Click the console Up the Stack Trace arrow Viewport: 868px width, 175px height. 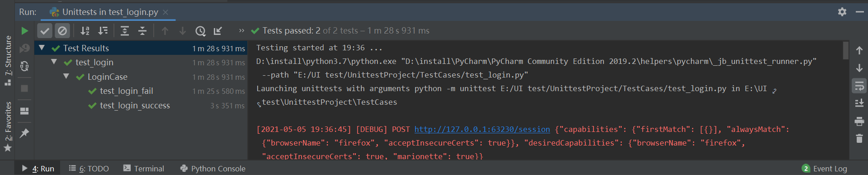[859, 50]
